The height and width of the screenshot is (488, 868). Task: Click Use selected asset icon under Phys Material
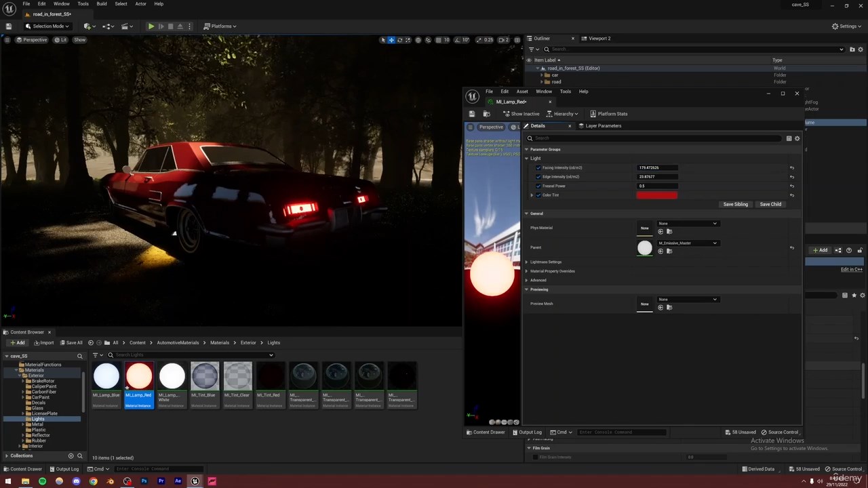coord(660,232)
